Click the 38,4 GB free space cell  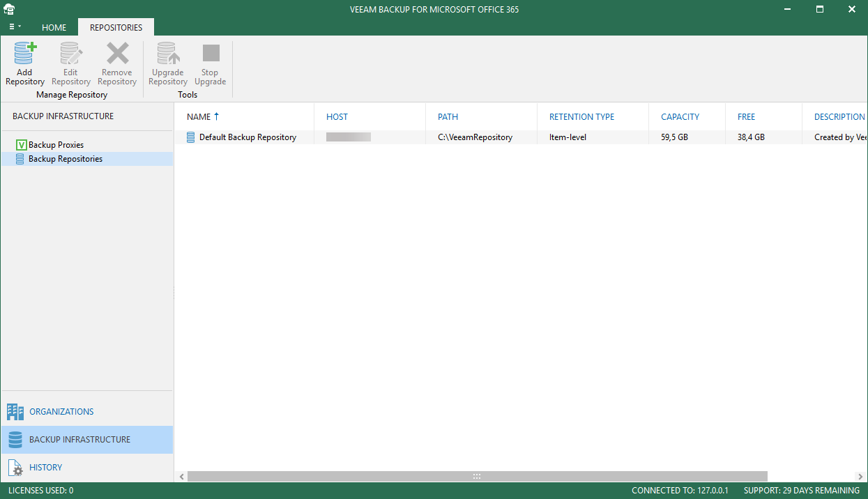click(x=751, y=137)
